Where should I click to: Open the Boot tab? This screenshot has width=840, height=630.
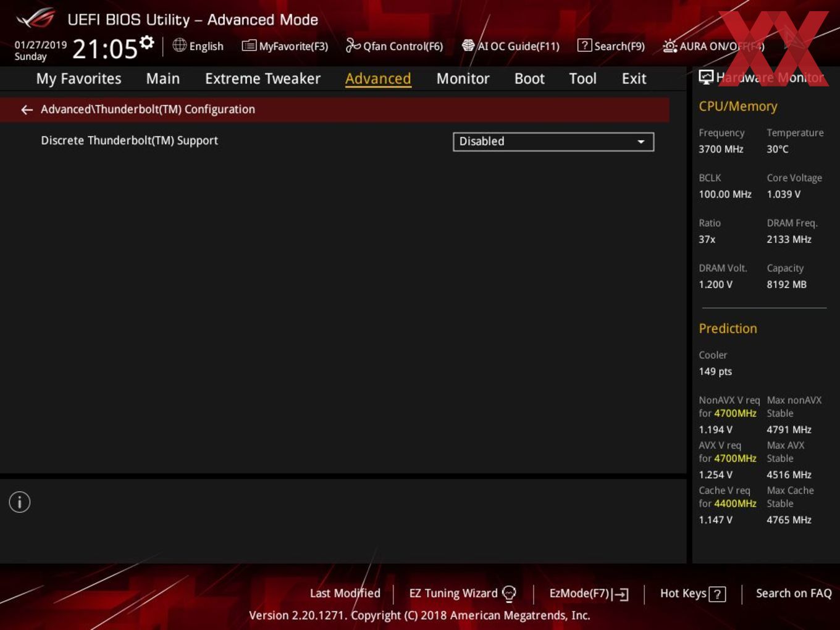[x=529, y=78]
